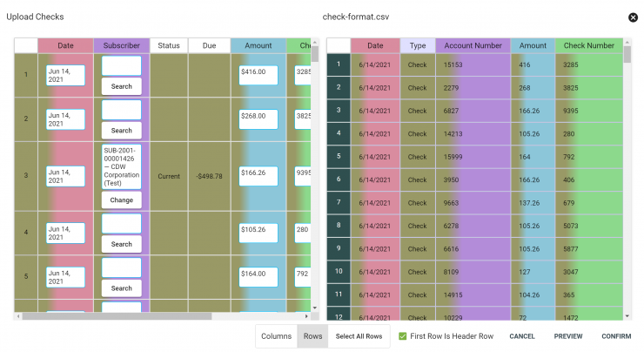Edit the $164.00 amount field

pyautogui.click(x=258, y=277)
